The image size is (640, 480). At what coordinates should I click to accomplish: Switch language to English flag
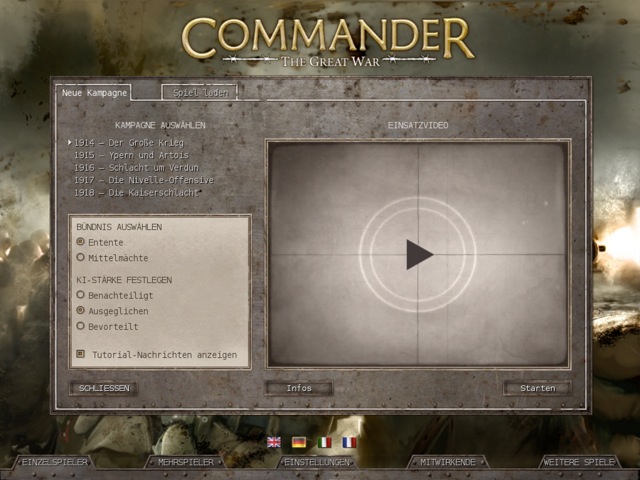point(274,442)
